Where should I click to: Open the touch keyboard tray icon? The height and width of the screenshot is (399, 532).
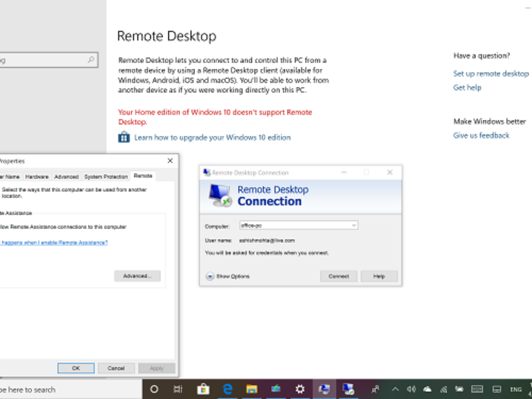477,389
